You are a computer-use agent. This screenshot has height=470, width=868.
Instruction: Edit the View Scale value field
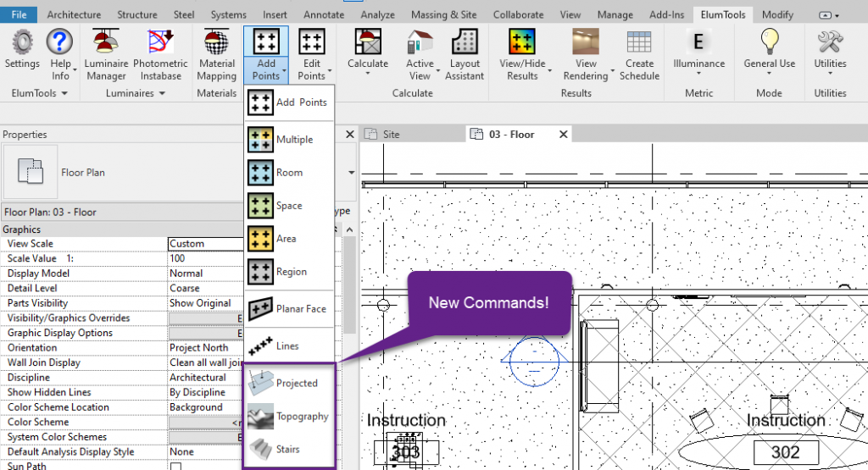coord(206,244)
